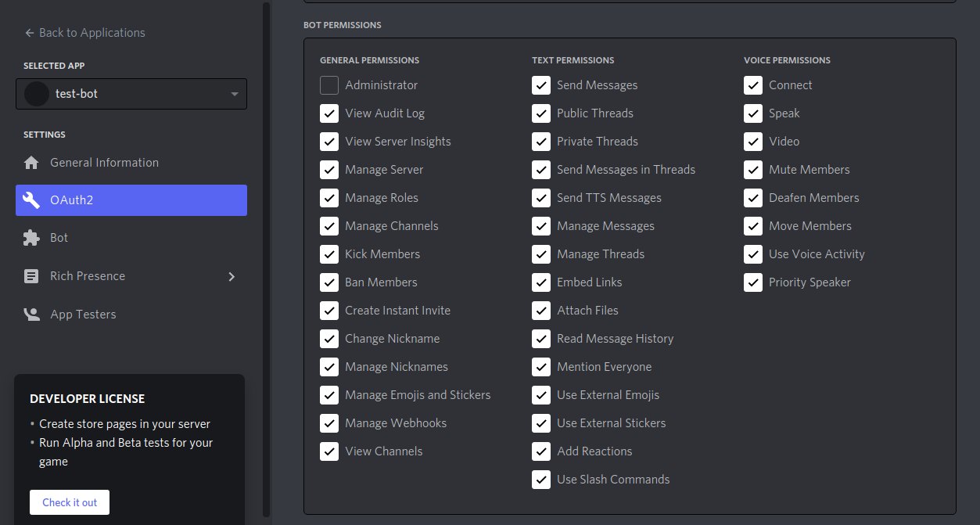Click the DEVELOPER LICENSE heading
The width and height of the screenshot is (980, 525).
[87, 399]
